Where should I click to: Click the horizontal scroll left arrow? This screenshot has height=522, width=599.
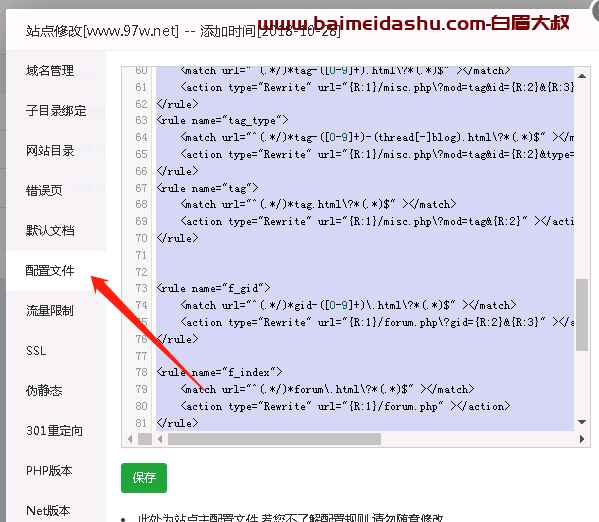pyautogui.click(x=160, y=439)
